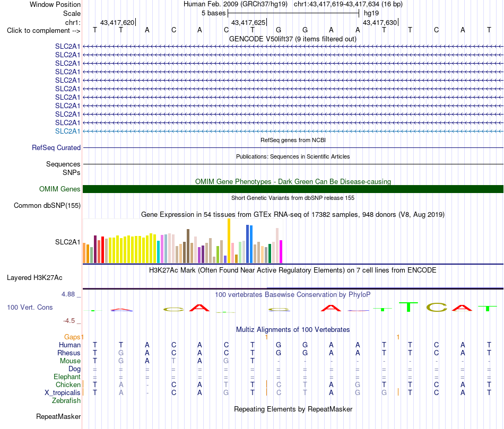504x429 pixels.
Task: Open the RefSeq Curated track label
Action: pyautogui.click(x=56, y=147)
